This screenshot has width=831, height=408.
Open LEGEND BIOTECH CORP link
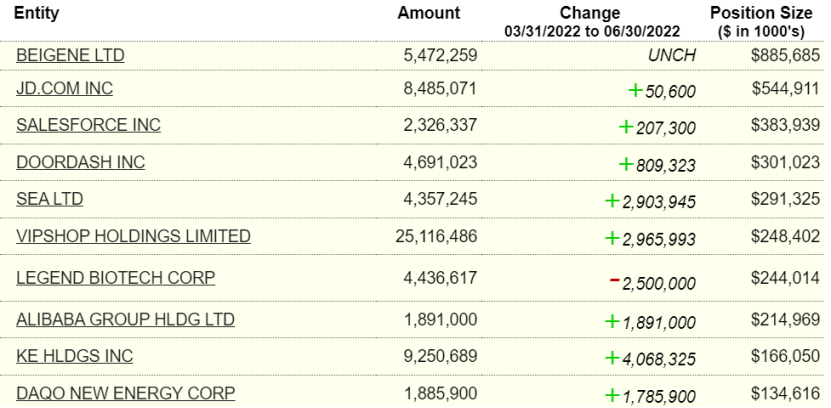[x=115, y=277]
